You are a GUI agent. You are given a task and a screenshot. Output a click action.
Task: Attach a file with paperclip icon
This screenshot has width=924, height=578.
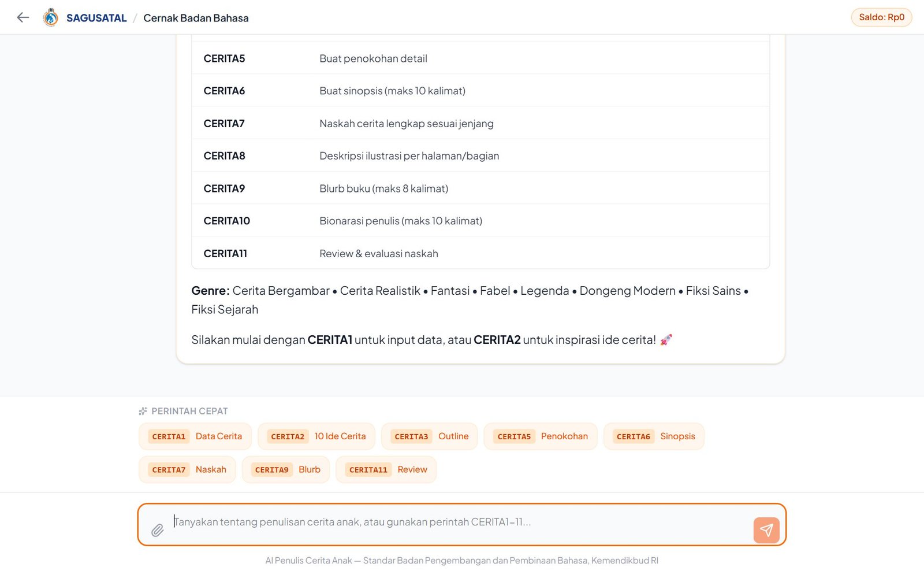click(157, 530)
